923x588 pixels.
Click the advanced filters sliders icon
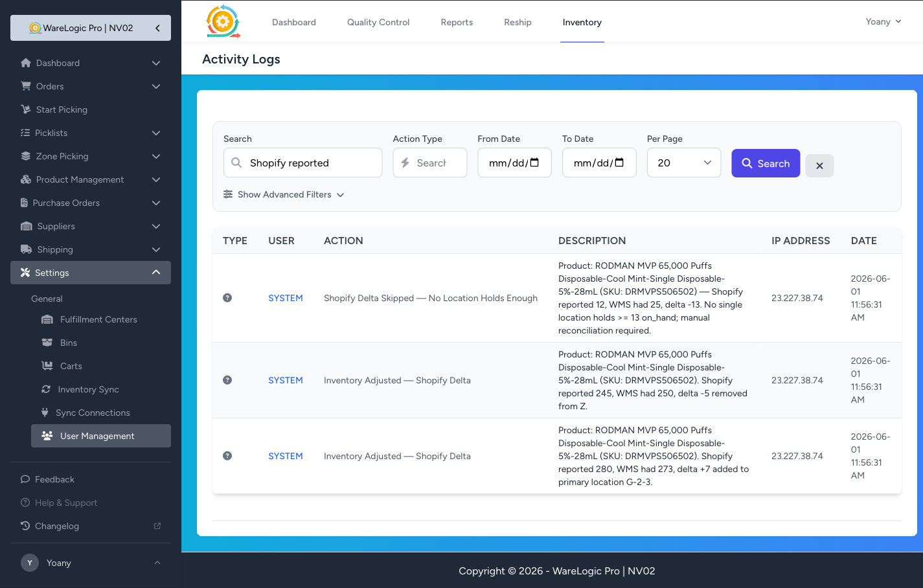(228, 194)
